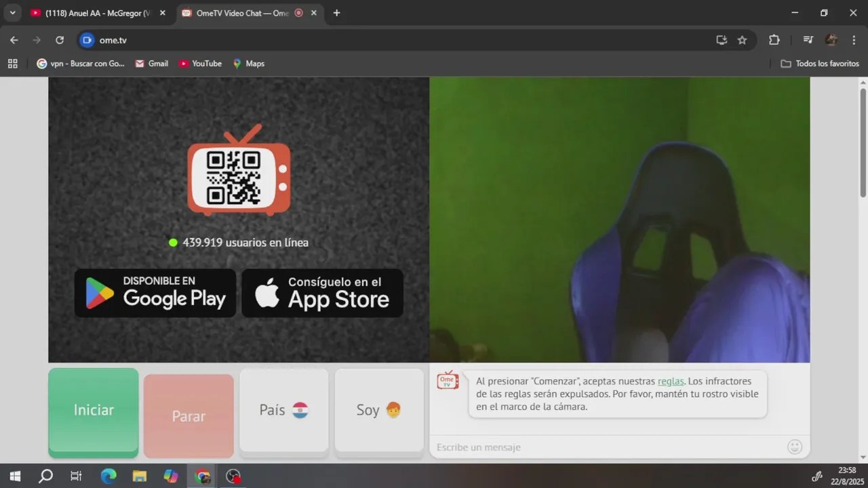Open the reglas link
The height and width of the screenshot is (488, 868).
[x=671, y=381]
